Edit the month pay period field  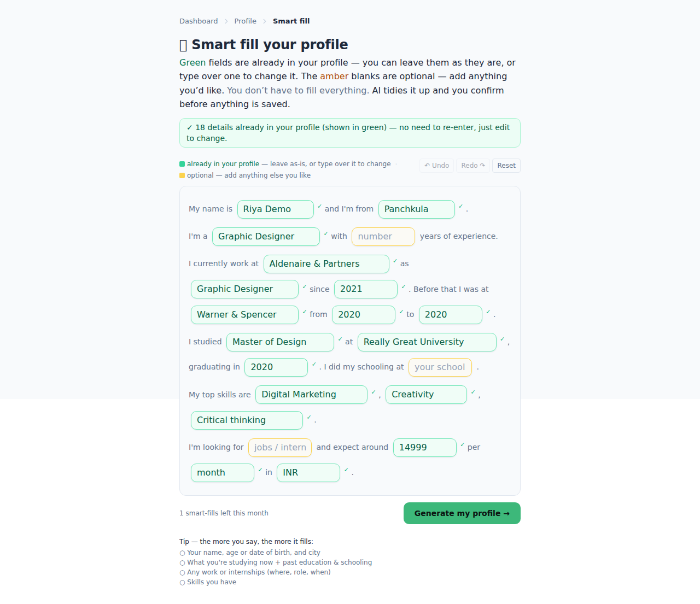[223, 473]
